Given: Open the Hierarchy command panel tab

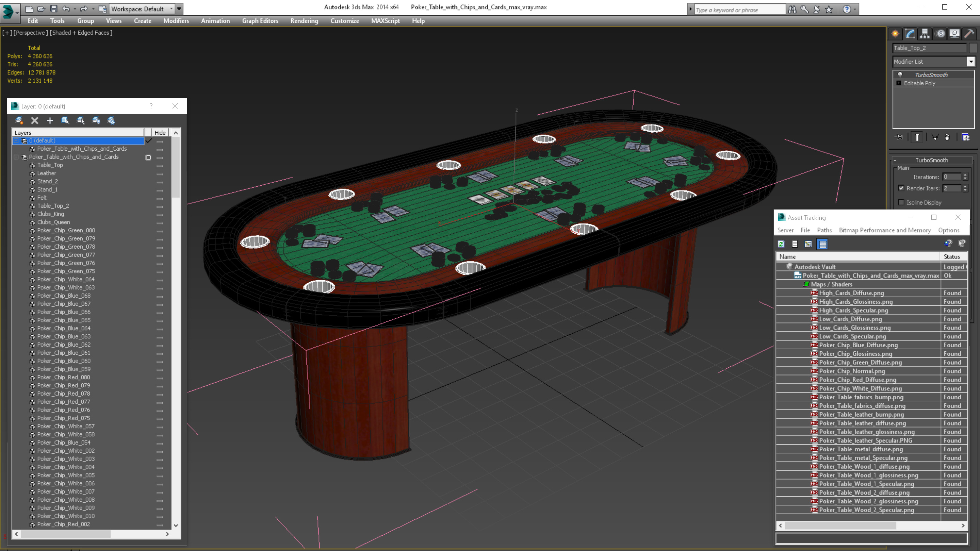Looking at the screenshot, I should (925, 34).
